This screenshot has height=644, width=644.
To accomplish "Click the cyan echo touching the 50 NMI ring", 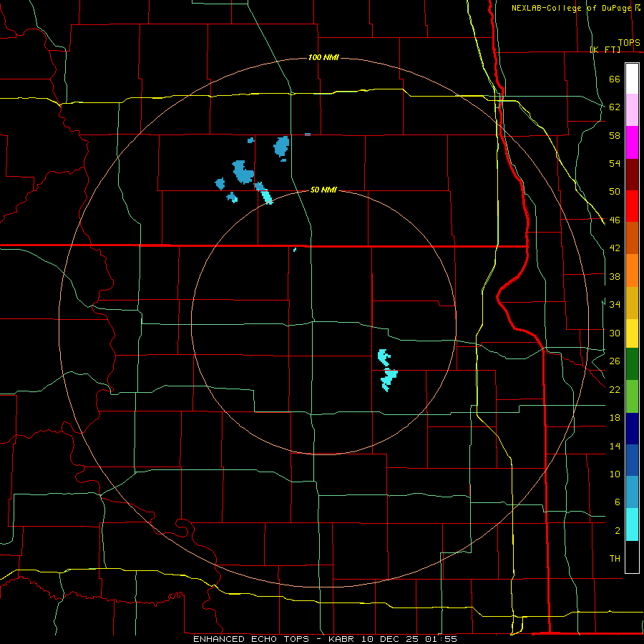I will coord(268,197).
